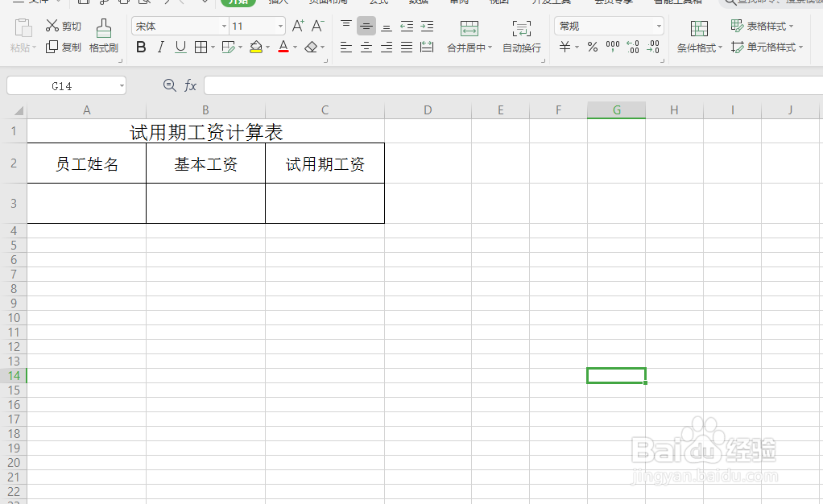Apply cell borders icon
Viewport: 823px width, 504px height.
coord(201,48)
